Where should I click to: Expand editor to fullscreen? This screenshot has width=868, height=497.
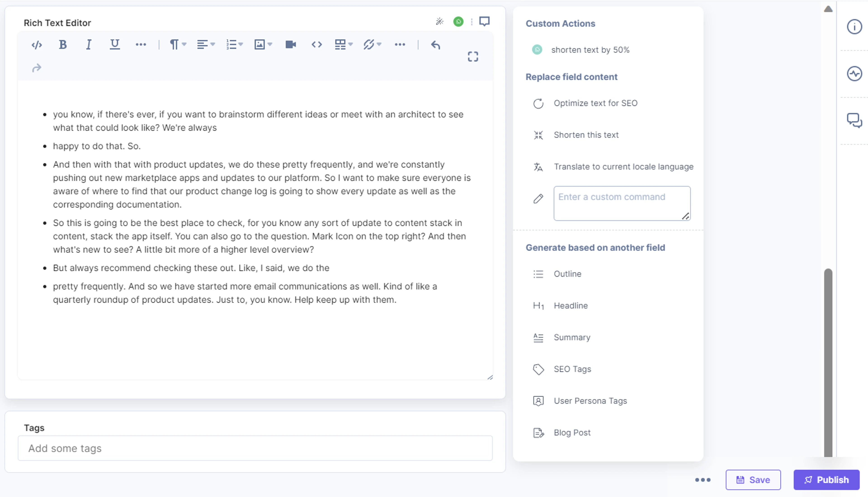click(x=473, y=57)
